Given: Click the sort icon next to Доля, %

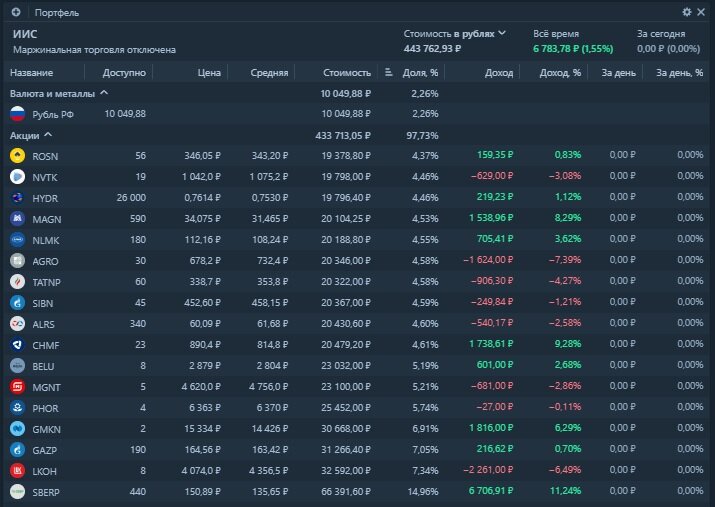Looking at the screenshot, I should point(389,72).
